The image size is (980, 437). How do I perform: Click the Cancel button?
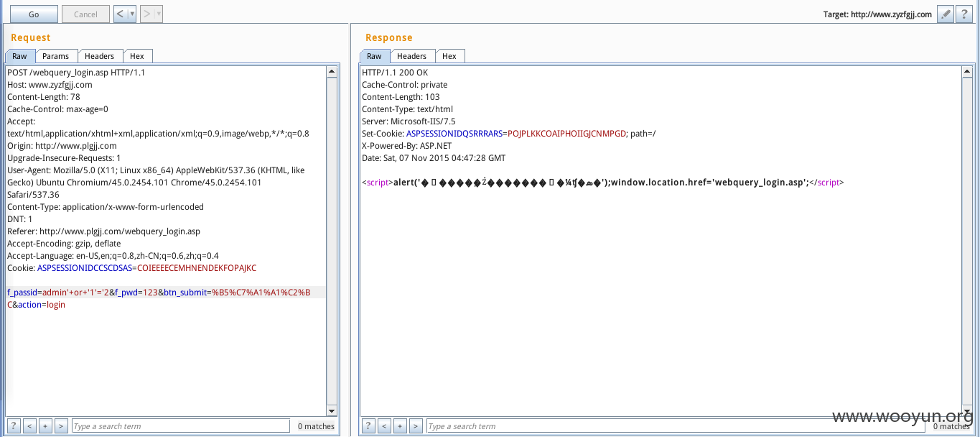[x=85, y=14]
